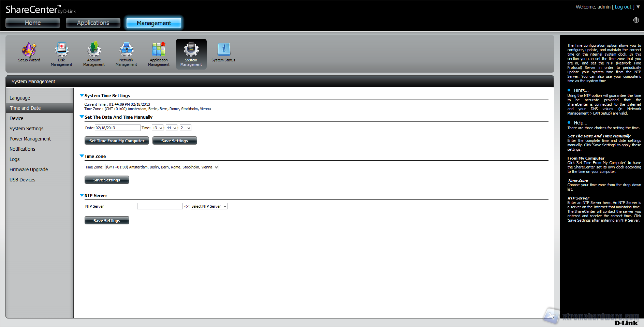The width and height of the screenshot is (644, 327).
Task: Switch to the Applications tab
Action: click(93, 23)
